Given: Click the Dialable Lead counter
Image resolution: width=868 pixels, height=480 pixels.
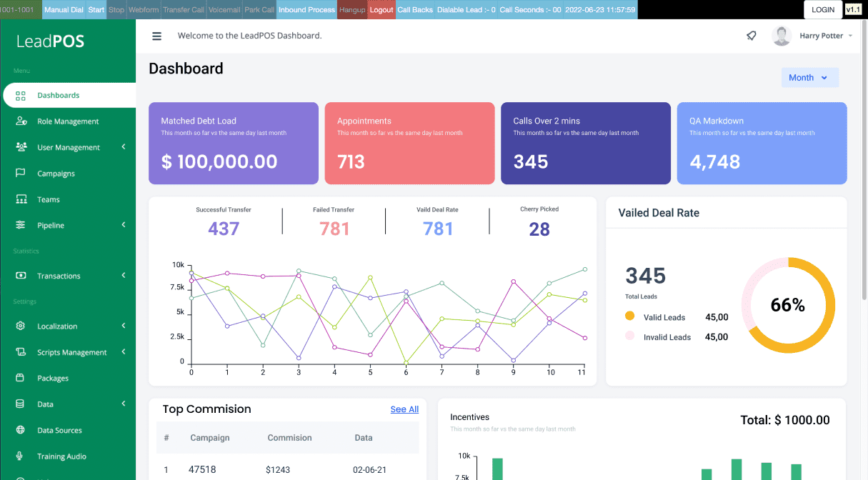Looking at the screenshot, I should pyautogui.click(x=467, y=10).
